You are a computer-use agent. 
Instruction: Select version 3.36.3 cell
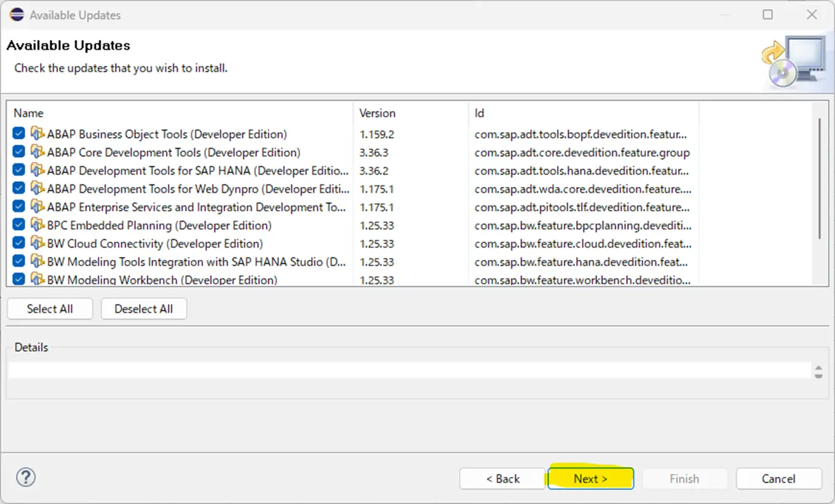click(x=374, y=152)
